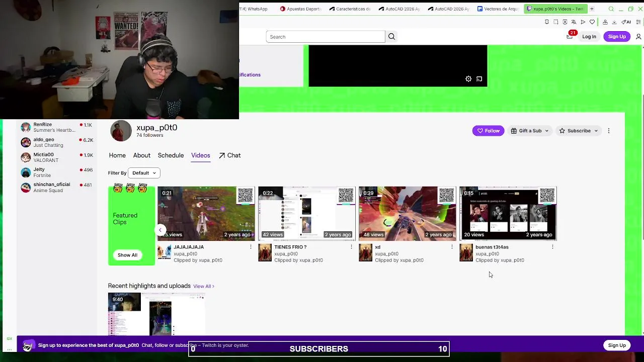
Task: Open the user account menu icon
Action: (638, 36)
